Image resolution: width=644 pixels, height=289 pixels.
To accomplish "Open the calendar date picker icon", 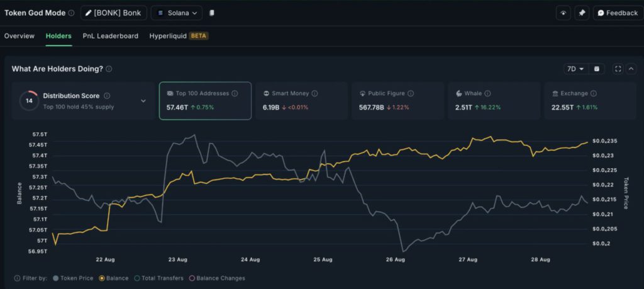I will click(x=597, y=69).
